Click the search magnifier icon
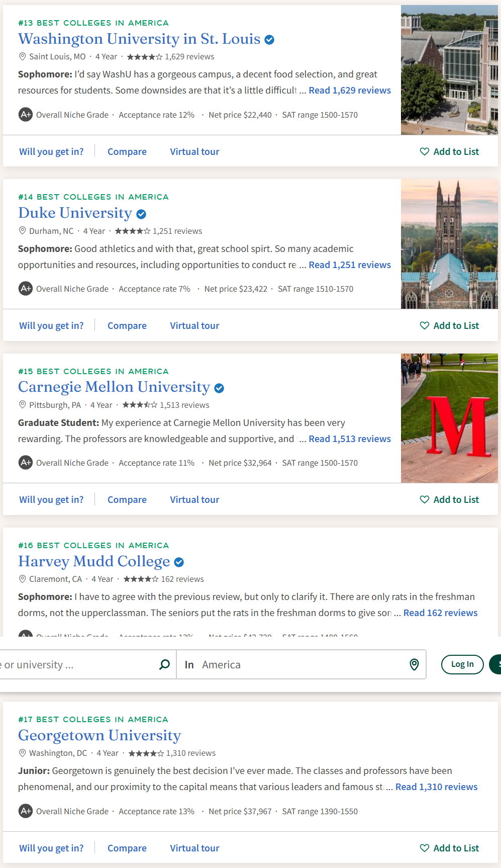This screenshot has width=501, height=868. pos(164,665)
